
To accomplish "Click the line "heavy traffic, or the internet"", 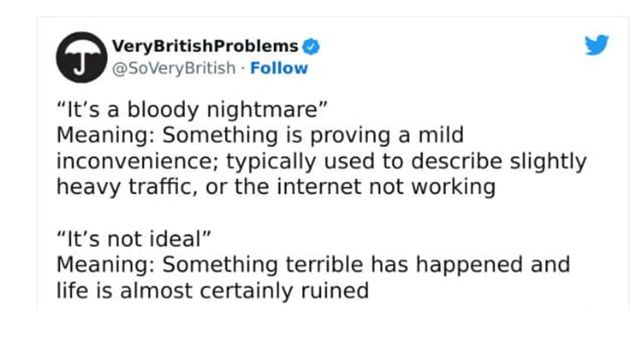I will [x=275, y=187].
